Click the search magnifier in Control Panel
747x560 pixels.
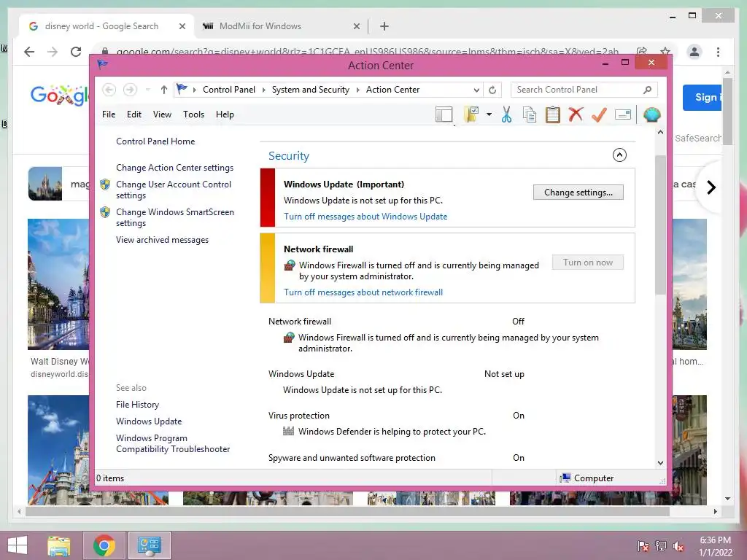(x=647, y=90)
